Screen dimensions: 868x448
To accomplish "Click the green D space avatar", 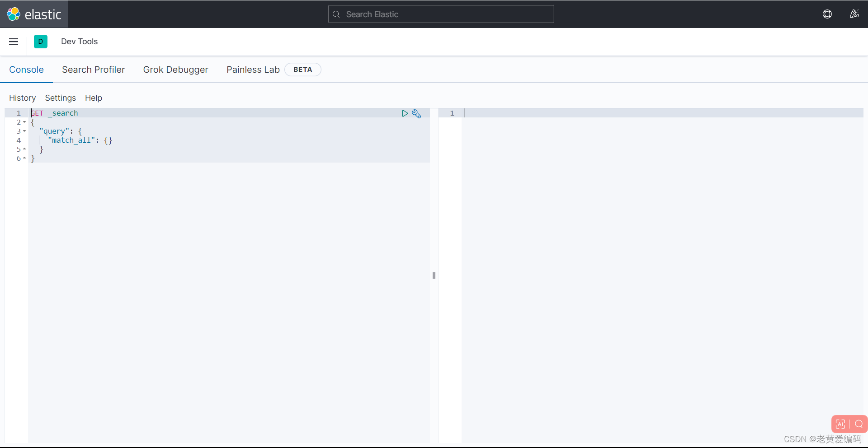I will pos(41,42).
